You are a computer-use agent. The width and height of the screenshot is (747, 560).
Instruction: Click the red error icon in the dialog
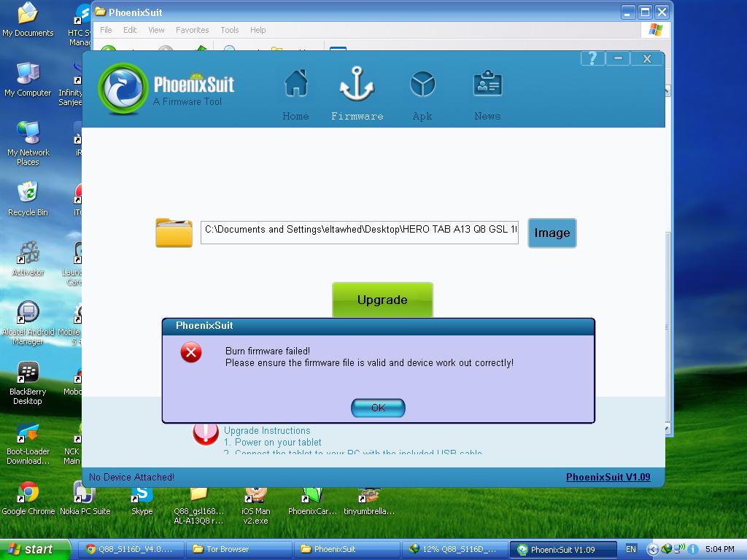click(191, 353)
